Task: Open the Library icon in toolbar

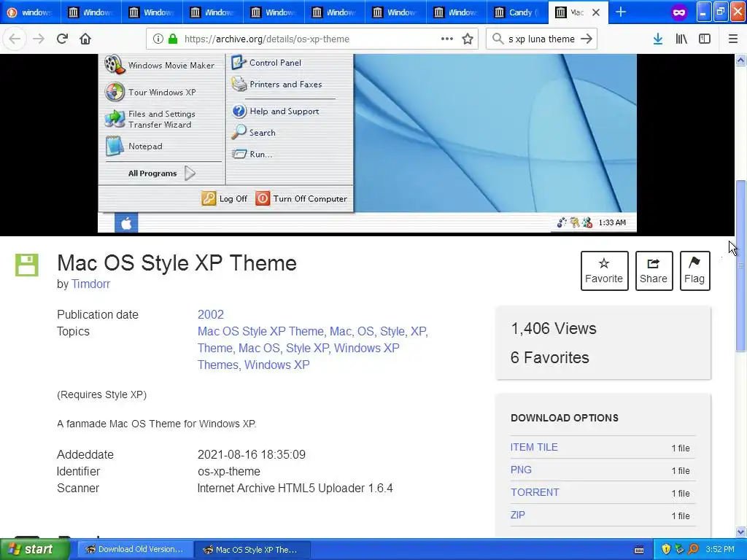Action: pyautogui.click(x=681, y=39)
